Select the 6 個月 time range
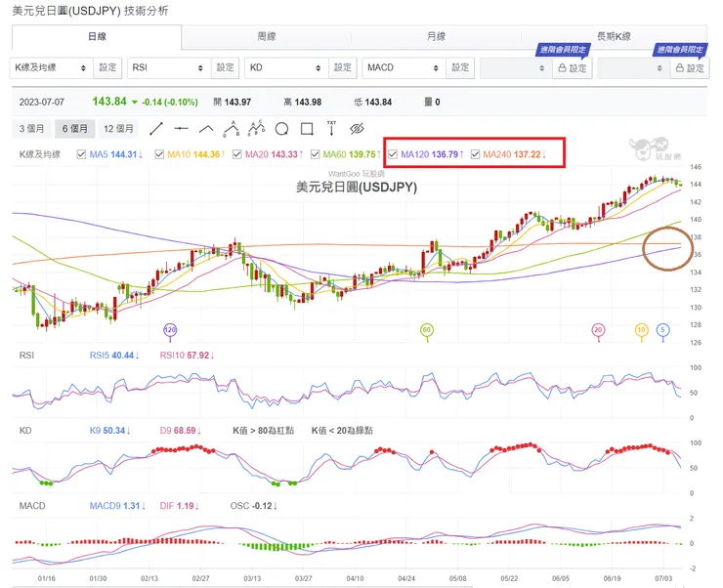723x588 pixels. 74,129
